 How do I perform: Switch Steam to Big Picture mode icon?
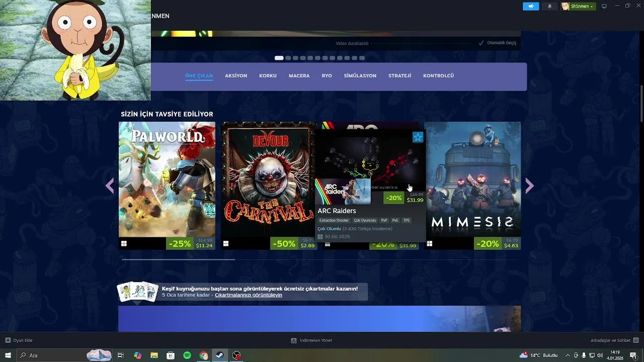pos(604,6)
